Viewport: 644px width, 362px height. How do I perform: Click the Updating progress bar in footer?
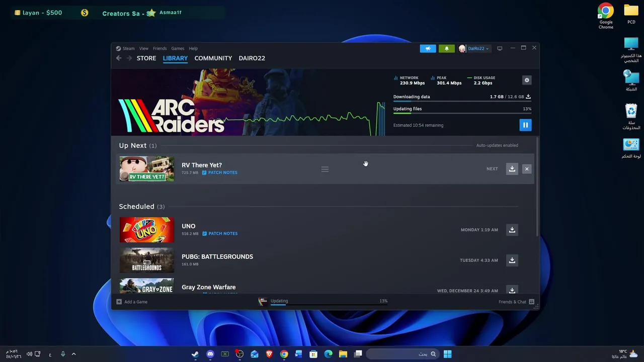[329, 304]
